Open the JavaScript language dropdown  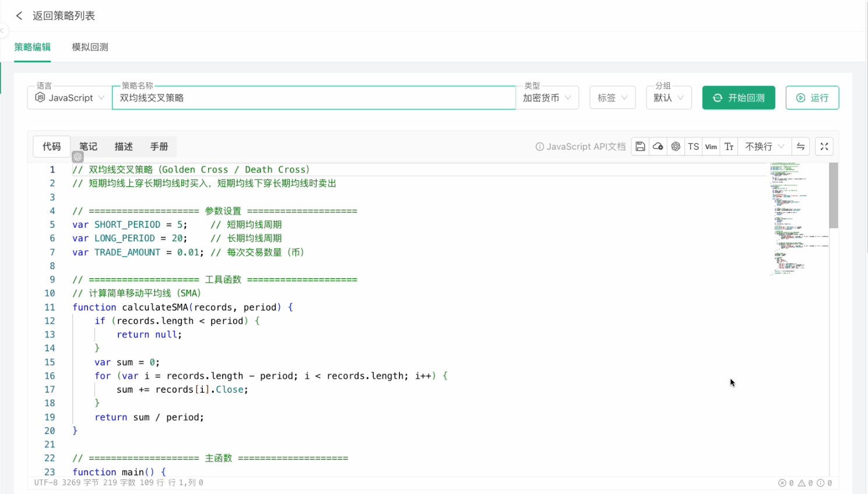click(69, 98)
